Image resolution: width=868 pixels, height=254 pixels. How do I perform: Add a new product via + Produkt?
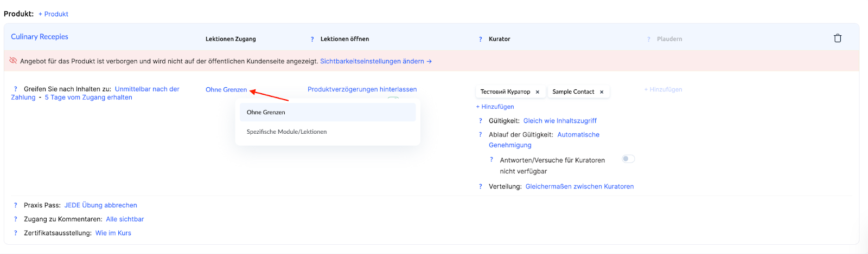53,14
